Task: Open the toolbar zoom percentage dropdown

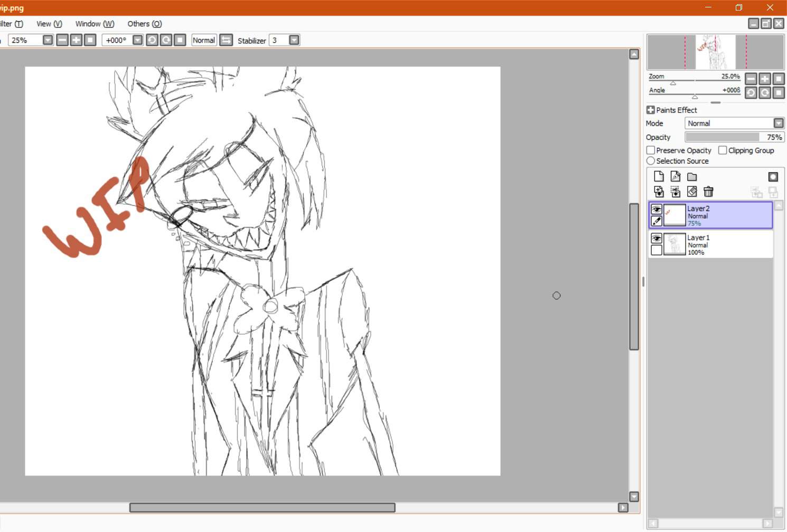Action: tap(48, 40)
